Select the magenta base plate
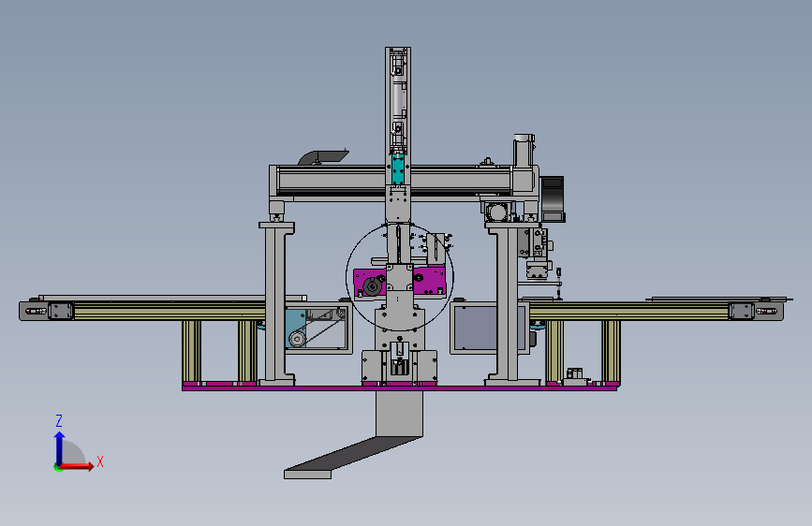This screenshot has height=526, width=812. click(x=400, y=387)
